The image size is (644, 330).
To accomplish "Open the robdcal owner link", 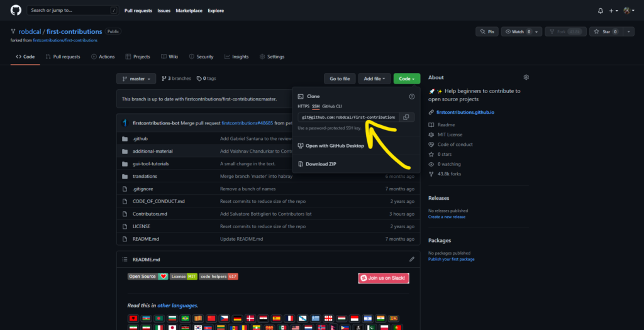I will point(30,31).
